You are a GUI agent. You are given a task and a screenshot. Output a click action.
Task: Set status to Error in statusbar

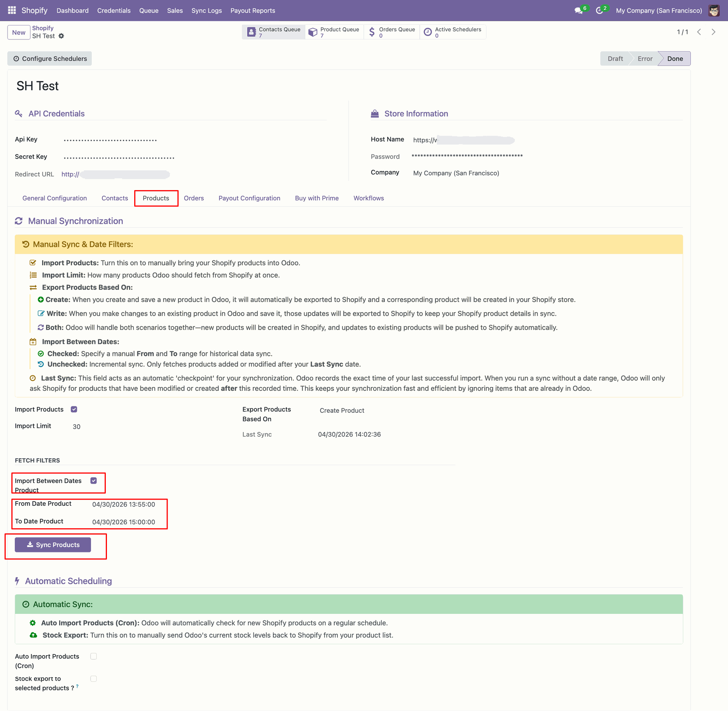tap(645, 58)
